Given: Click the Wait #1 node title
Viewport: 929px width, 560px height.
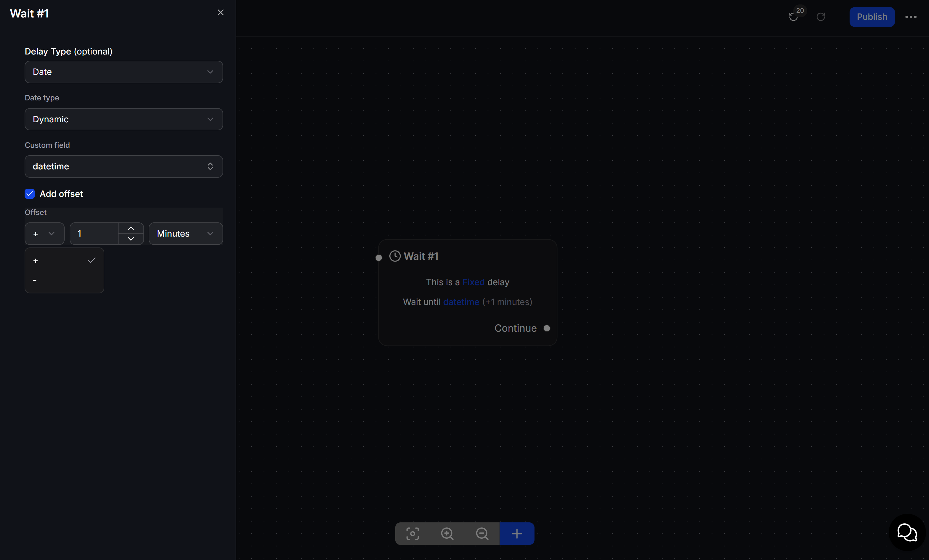Looking at the screenshot, I should coord(421,256).
